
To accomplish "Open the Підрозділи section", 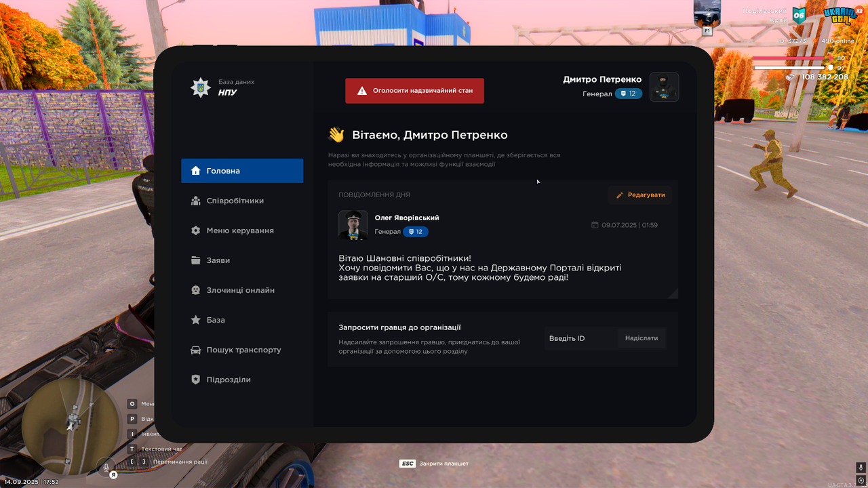I will (242, 380).
